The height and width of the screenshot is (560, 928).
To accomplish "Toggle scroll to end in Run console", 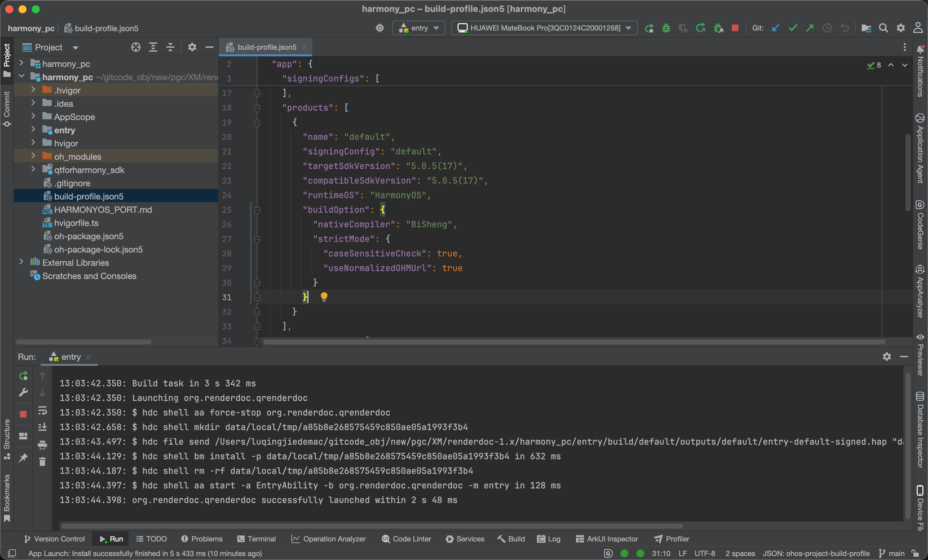I will 42,427.
